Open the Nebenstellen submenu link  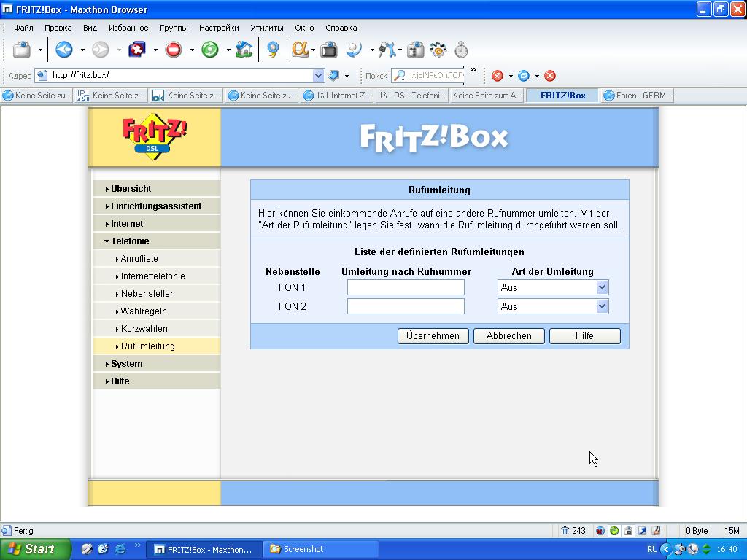(147, 293)
